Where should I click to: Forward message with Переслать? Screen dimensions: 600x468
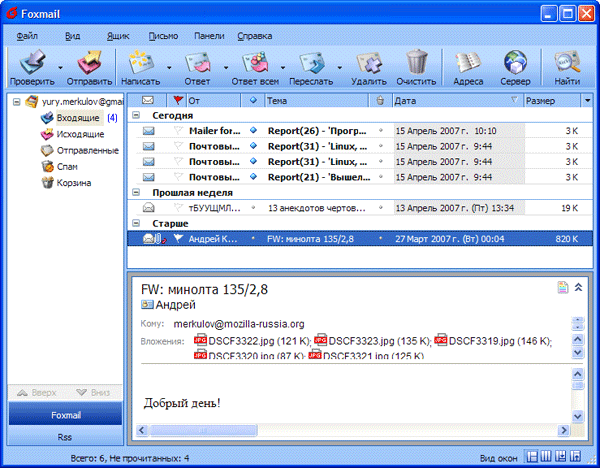click(x=311, y=68)
